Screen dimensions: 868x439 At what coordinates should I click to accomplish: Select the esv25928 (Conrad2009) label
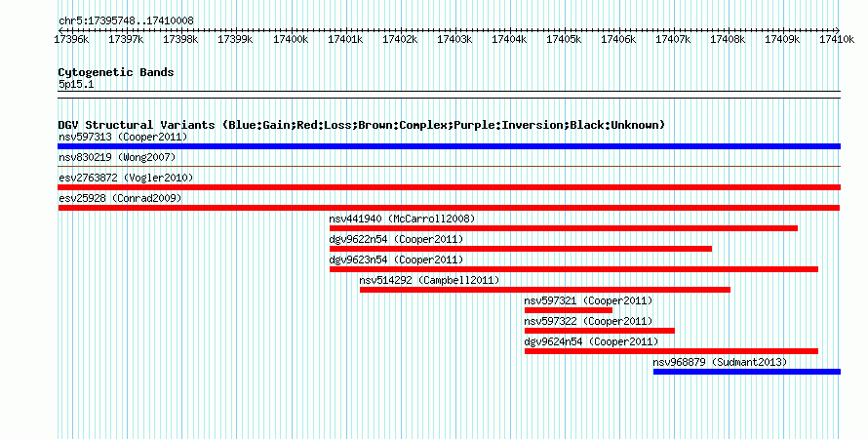(120, 198)
